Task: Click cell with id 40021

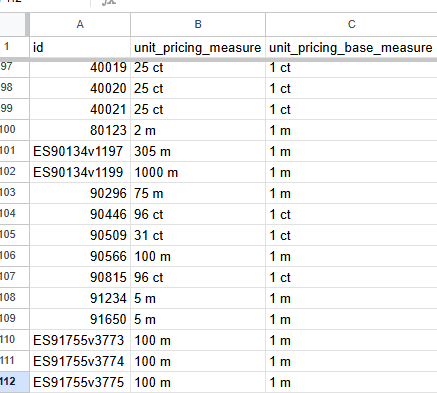Action: click(80, 109)
